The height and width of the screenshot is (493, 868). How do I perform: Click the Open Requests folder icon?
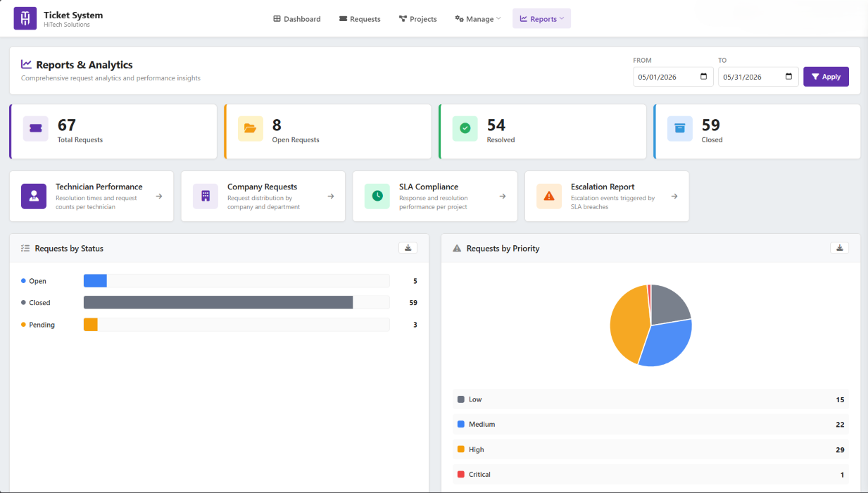click(x=251, y=129)
